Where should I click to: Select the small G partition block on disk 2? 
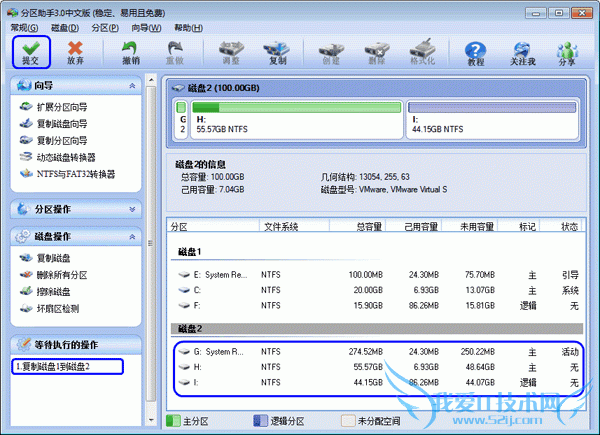coord(182,119)
